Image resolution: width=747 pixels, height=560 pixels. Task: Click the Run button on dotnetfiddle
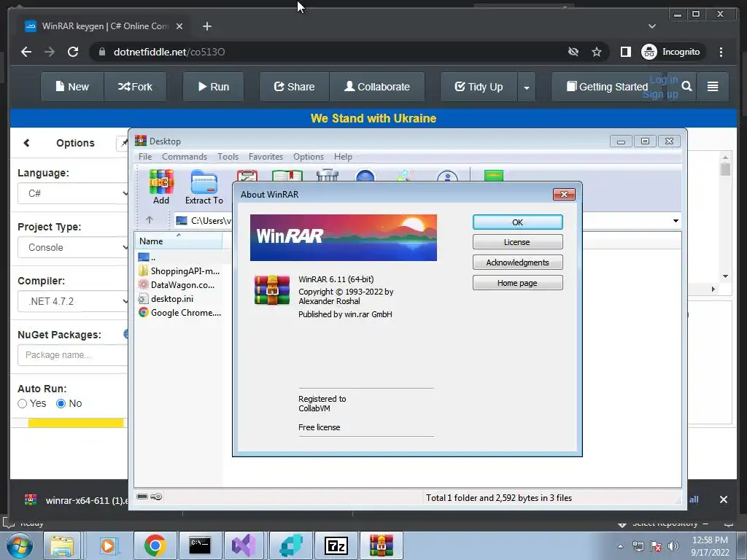[214, 87]
